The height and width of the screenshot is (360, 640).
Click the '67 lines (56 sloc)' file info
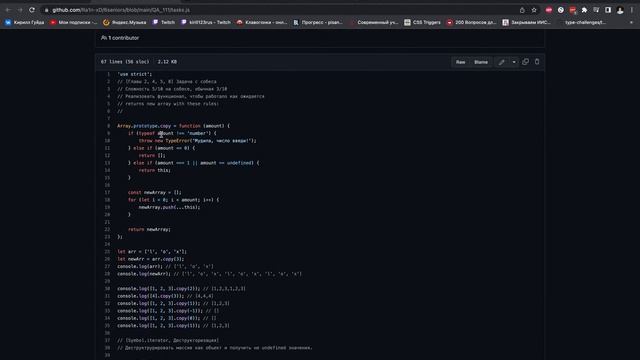tap(125, 62)
